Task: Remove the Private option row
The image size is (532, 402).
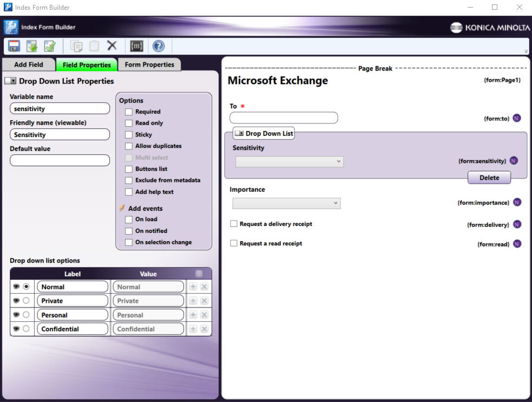Action: [204, 301]
